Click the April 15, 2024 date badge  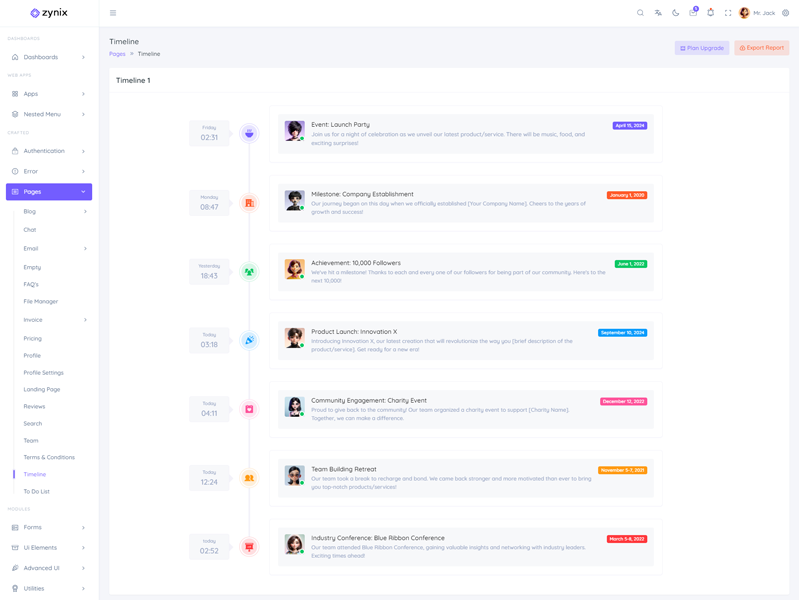tap(630, 126)
